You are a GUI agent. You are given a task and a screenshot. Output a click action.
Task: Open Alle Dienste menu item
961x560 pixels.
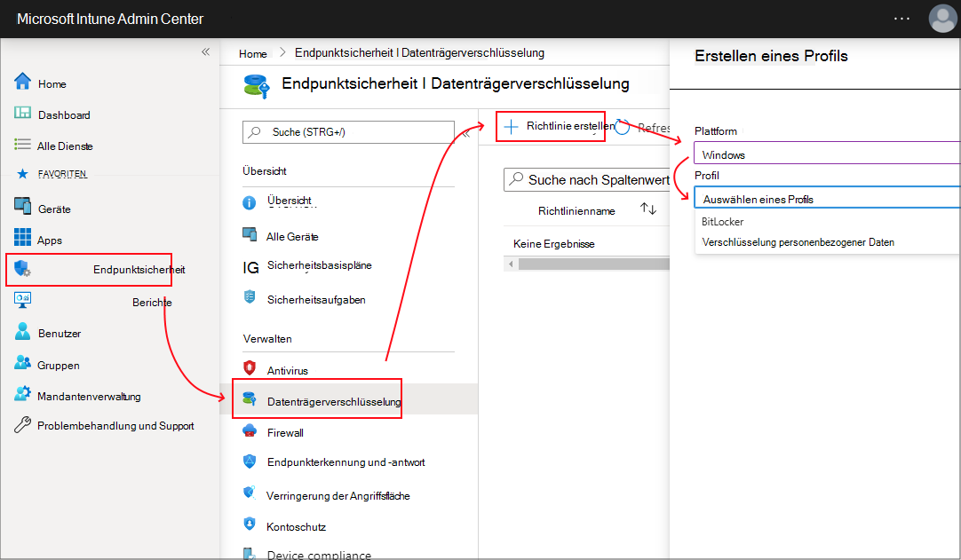pos(65,146)
